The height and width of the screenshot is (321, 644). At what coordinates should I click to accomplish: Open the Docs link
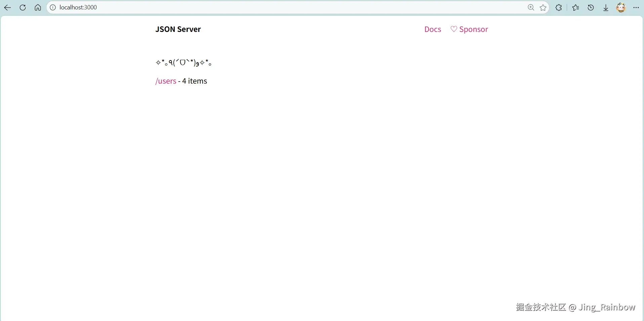point(433,29)
